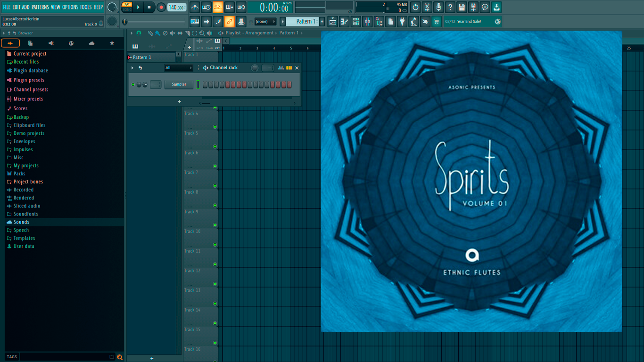Toggle the first step of Sampler sequencer
The image size is (644, 362).
(x=205, y=84)
